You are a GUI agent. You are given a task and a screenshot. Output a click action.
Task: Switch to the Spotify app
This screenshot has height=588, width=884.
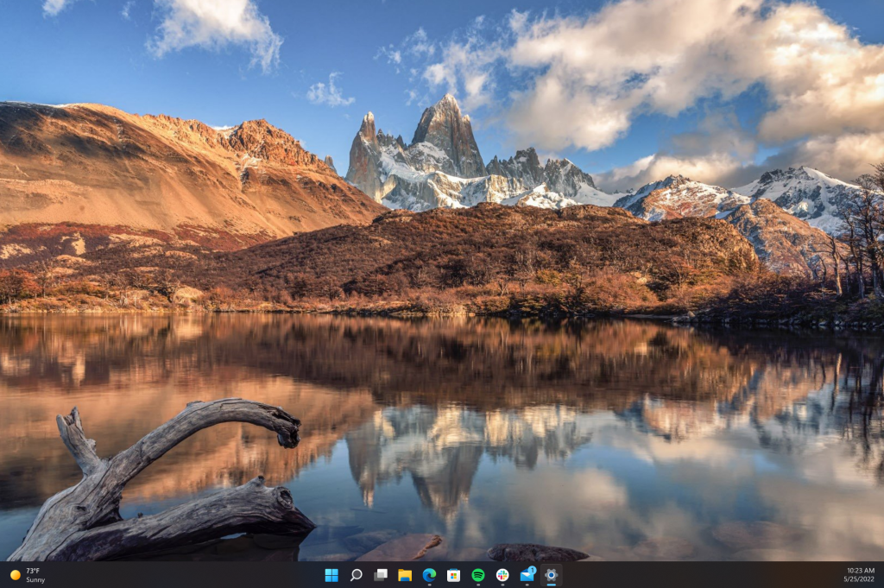point(478,575)
